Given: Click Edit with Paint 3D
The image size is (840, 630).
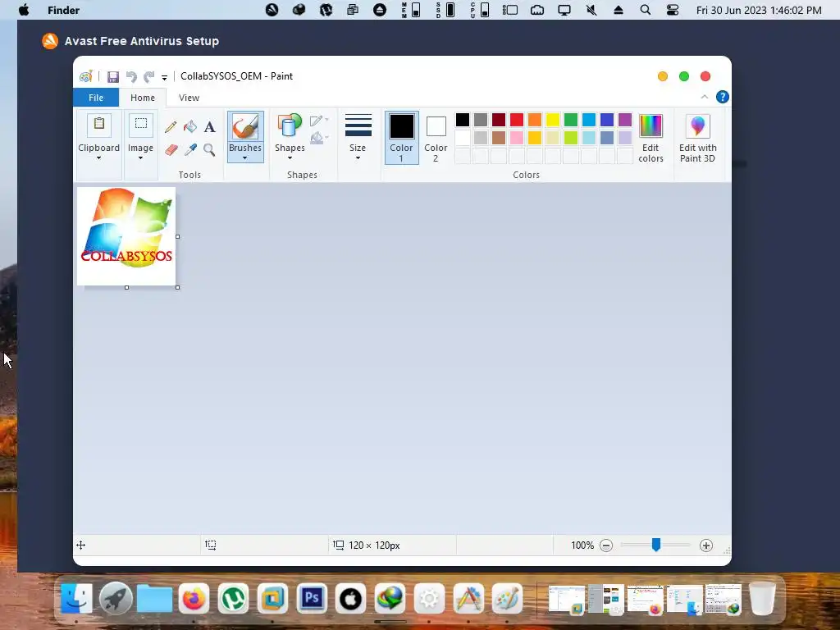Looking at the screenshot, I should (x=697, y=138).
